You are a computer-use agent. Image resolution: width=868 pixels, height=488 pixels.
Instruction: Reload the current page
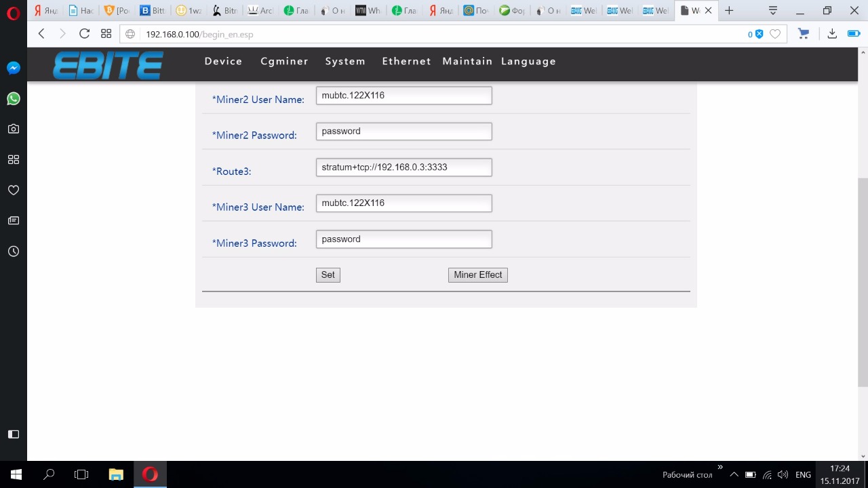point(84,34)
